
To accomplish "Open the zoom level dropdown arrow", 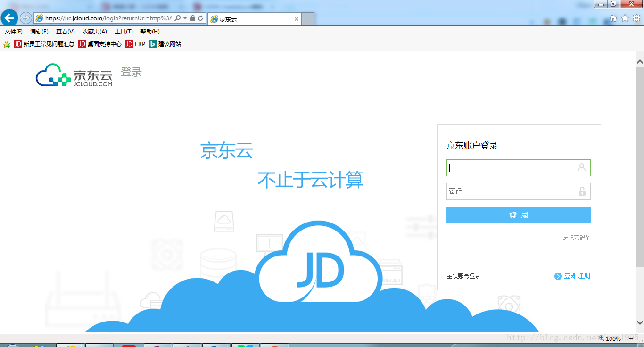I will 631,339.
